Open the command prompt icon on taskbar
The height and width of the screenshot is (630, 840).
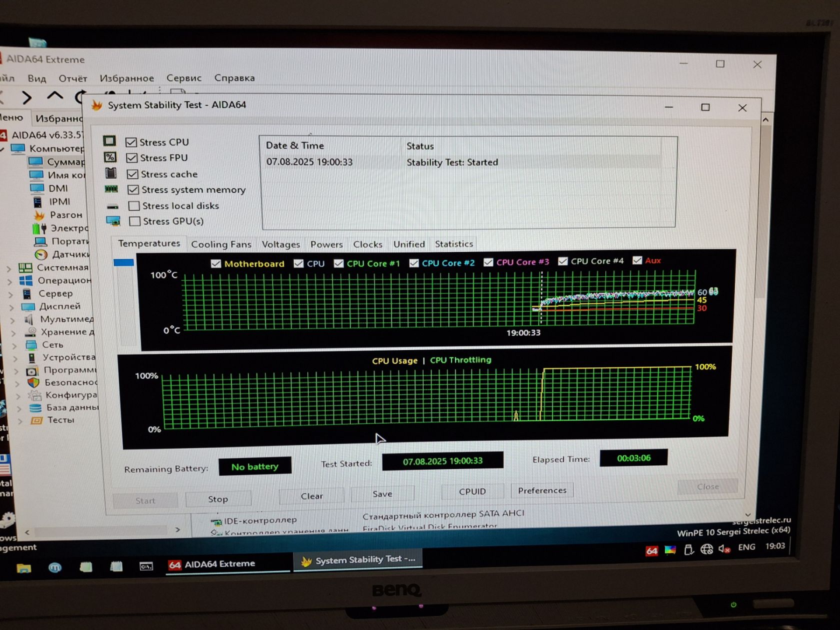pos(146,566)
